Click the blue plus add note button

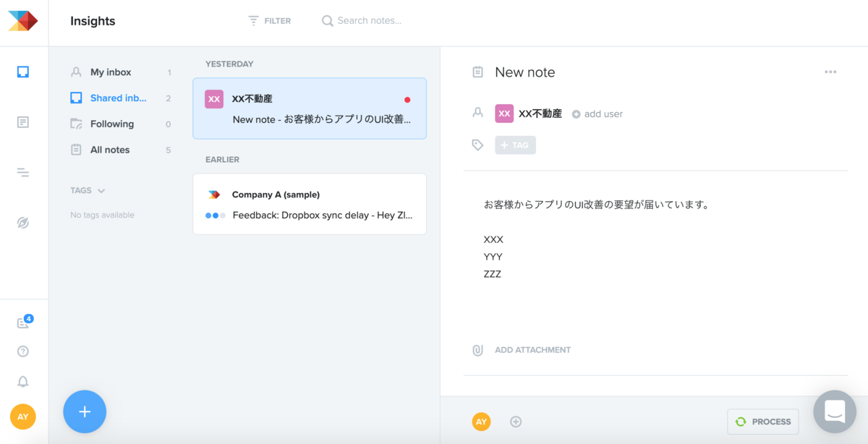point(85,411)
